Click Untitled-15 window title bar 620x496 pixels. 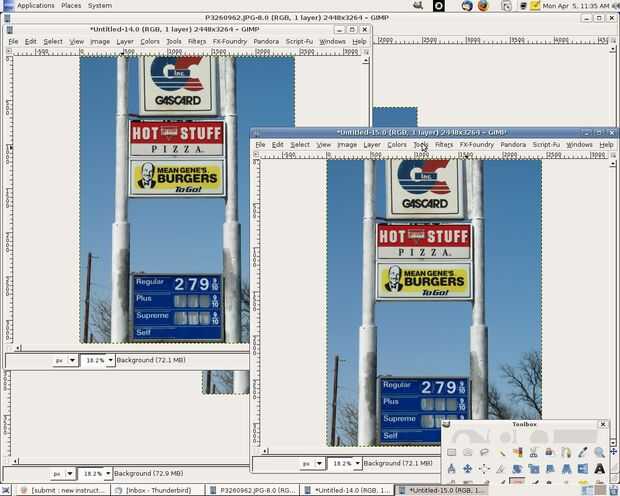pyautogui.click(x=421, y=133)
